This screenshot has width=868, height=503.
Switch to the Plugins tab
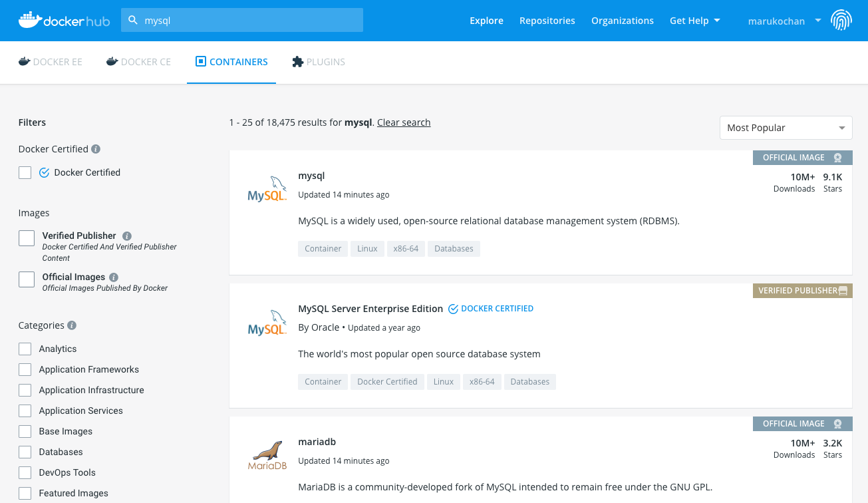point(319,62)
